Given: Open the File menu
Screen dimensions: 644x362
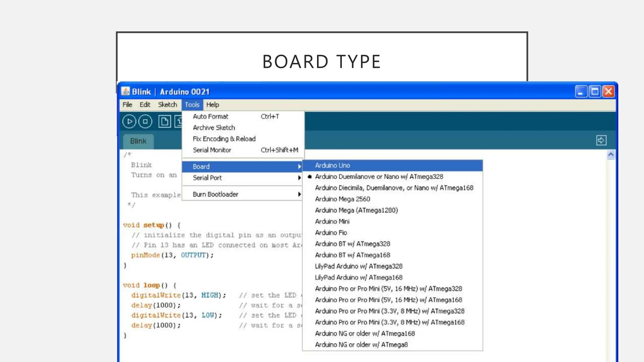Looking at the screenshot, I should pos(127,105).
